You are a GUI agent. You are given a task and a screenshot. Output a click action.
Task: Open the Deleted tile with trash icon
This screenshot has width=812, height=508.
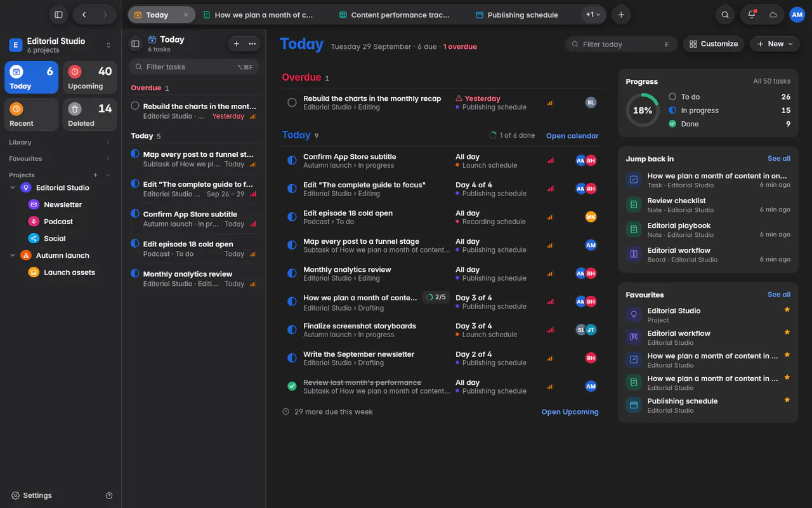click(89, 114)
